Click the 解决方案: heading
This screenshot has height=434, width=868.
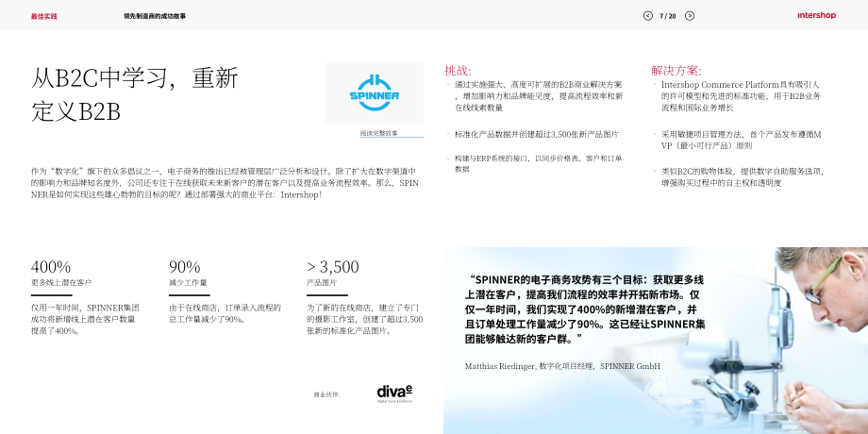pyautogui.click(x=676, y=71)
